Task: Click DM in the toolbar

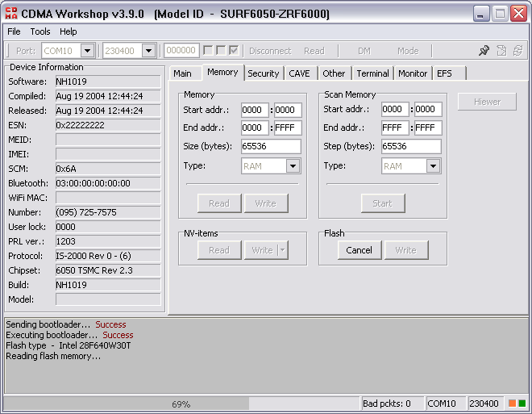Action: pos(364,51)
